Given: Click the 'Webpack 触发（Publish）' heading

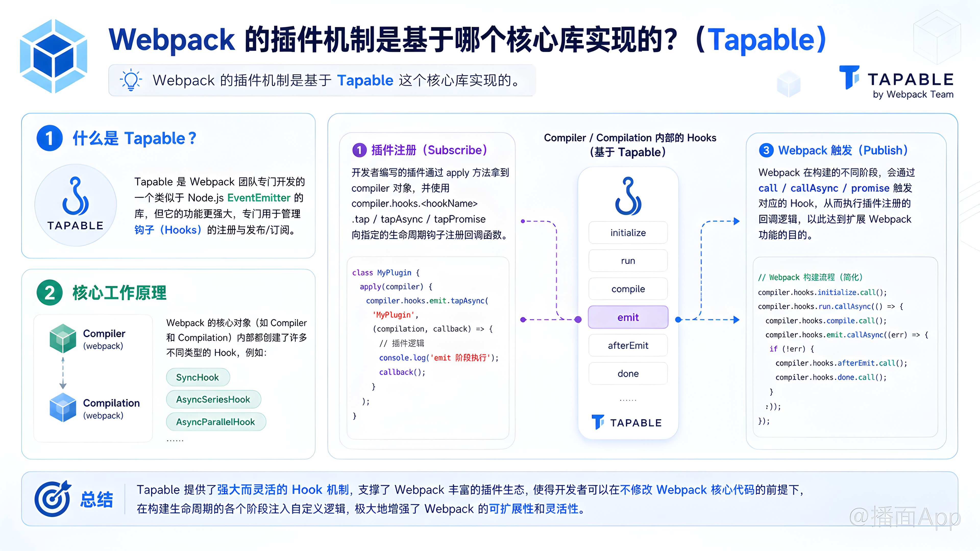Looking at the screenshot, I should (x=843, y=150).
